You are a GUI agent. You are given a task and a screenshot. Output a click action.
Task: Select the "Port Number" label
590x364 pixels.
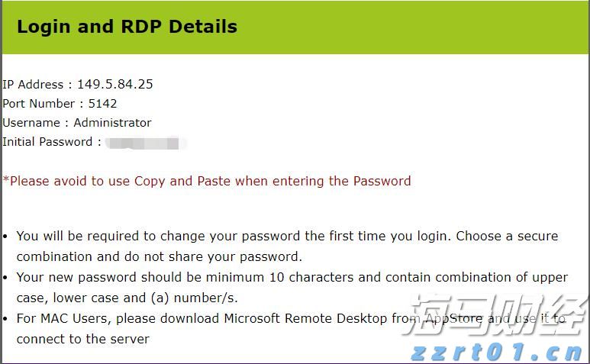pyautogui.click(x=38, y=103)
